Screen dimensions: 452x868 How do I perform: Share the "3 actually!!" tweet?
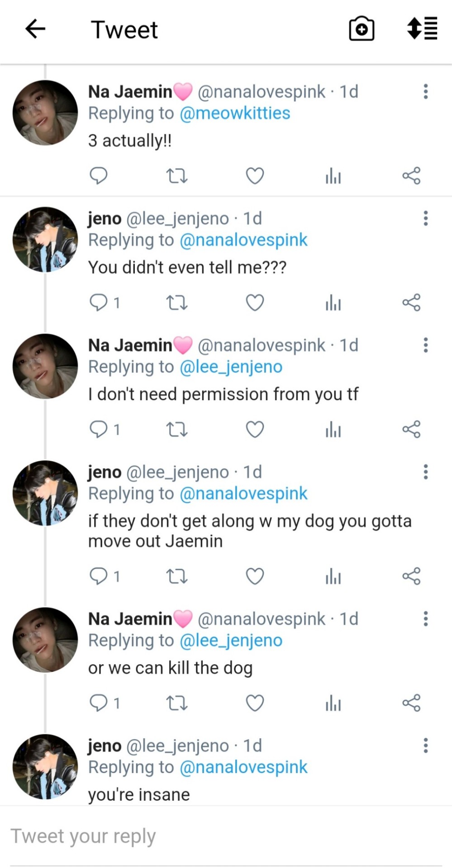[411, 175]
